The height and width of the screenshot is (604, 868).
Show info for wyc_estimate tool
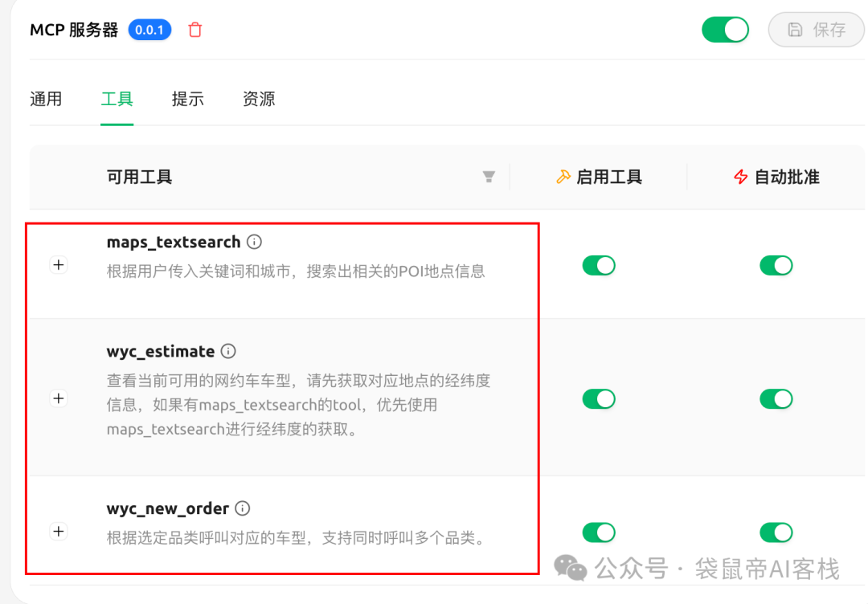pyautogui.click(x=228, y=351)
